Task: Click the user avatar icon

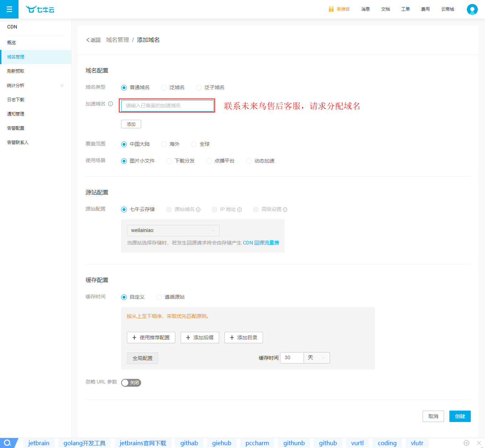Action: click(x=472, y=9)
